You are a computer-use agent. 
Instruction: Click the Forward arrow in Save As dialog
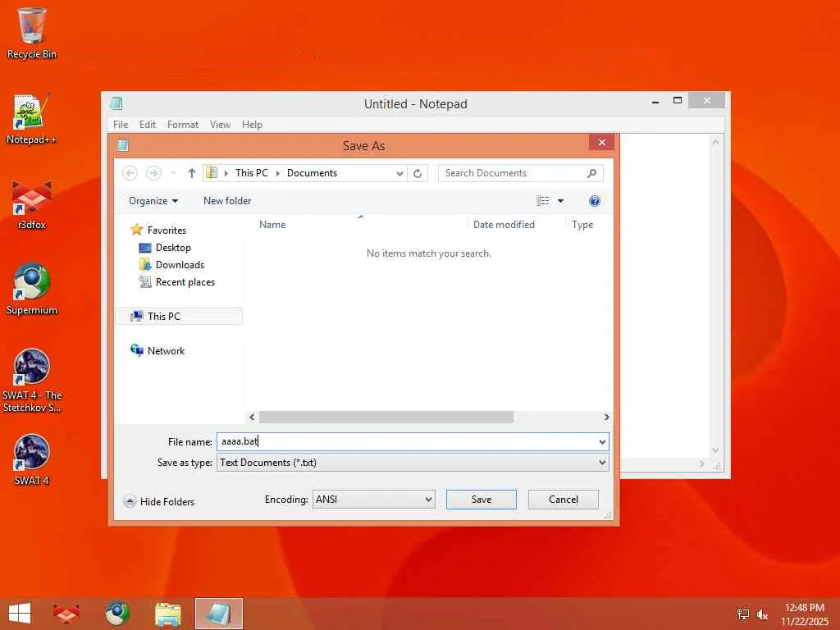click(x=153, y=173)
